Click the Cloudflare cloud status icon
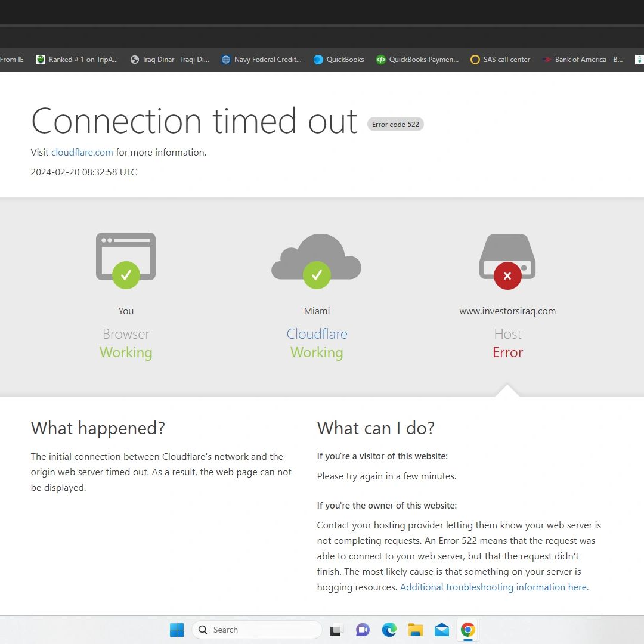Image resolution: width=644 pixels, height=644 pixels. [316, 261]
